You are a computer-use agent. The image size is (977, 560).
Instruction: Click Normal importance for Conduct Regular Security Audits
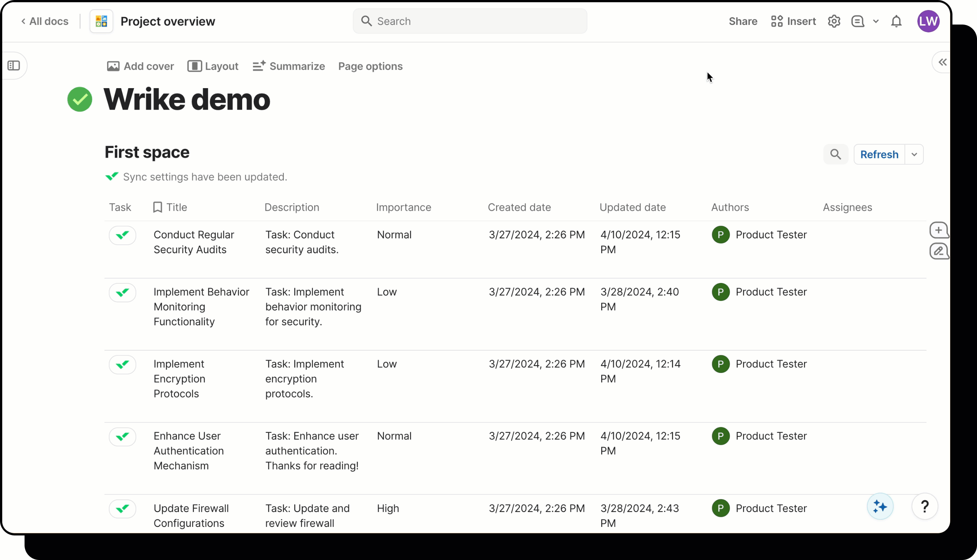(x=394, y=235)
